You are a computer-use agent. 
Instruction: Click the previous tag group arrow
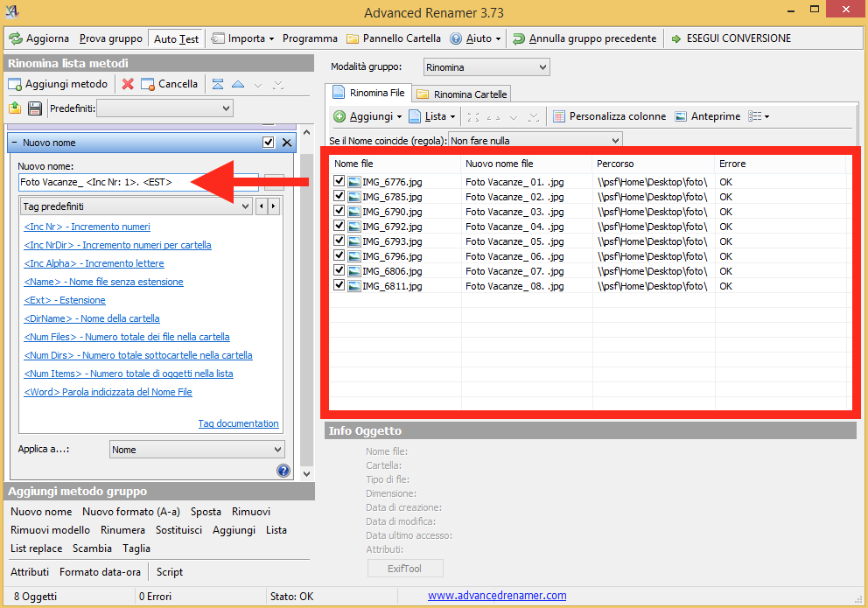coord(262,206)
